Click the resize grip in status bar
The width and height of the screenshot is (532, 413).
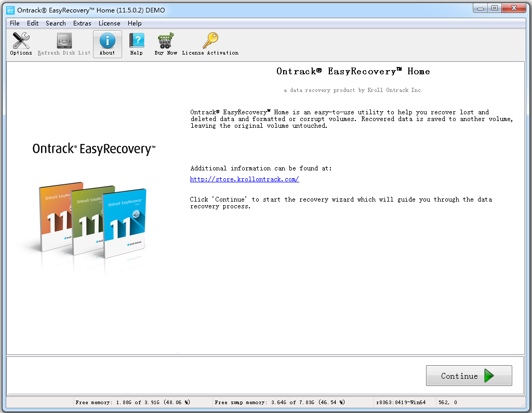[x=523, y=405]
